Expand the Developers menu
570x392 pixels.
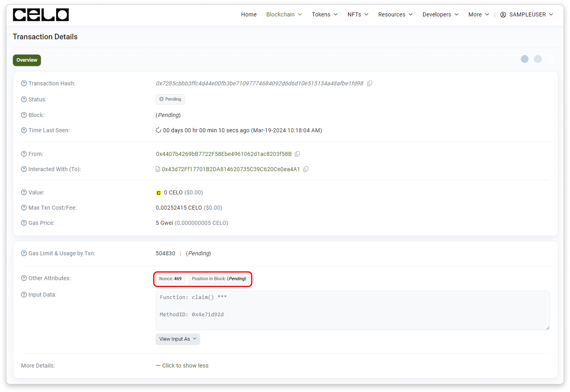pyautogui.click(x=440, y=14)
